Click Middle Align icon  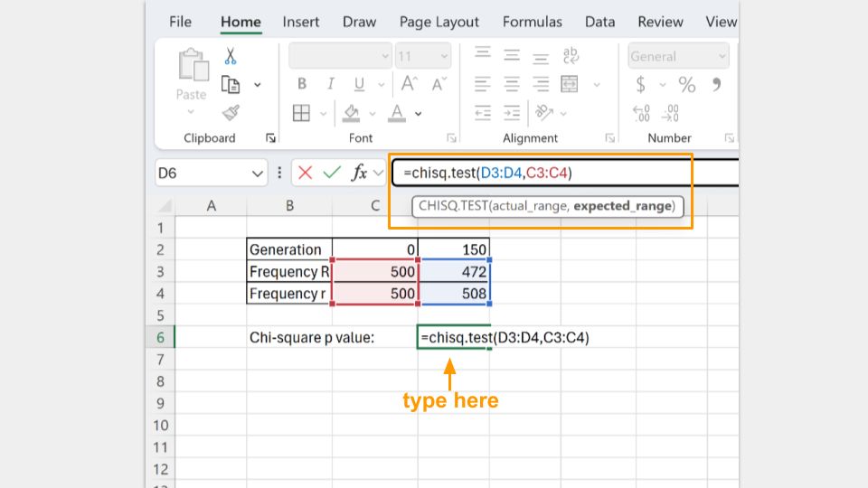(512, 55)
